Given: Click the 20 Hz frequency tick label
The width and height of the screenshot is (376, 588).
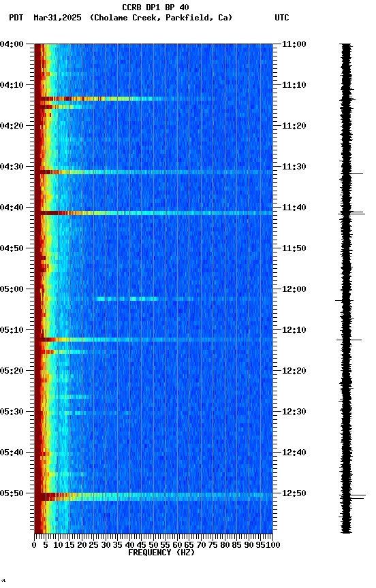Looking at the screenshot, I should tap(82, 546).
